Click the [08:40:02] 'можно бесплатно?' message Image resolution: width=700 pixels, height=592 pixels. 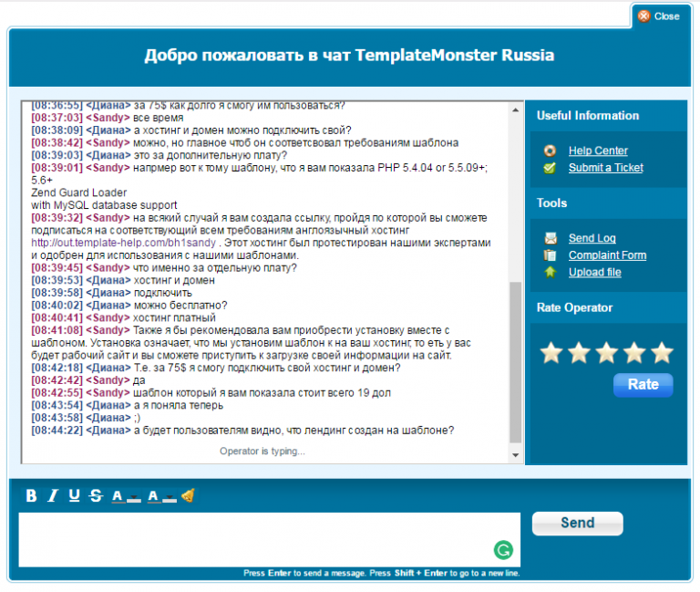coord(129,306)
